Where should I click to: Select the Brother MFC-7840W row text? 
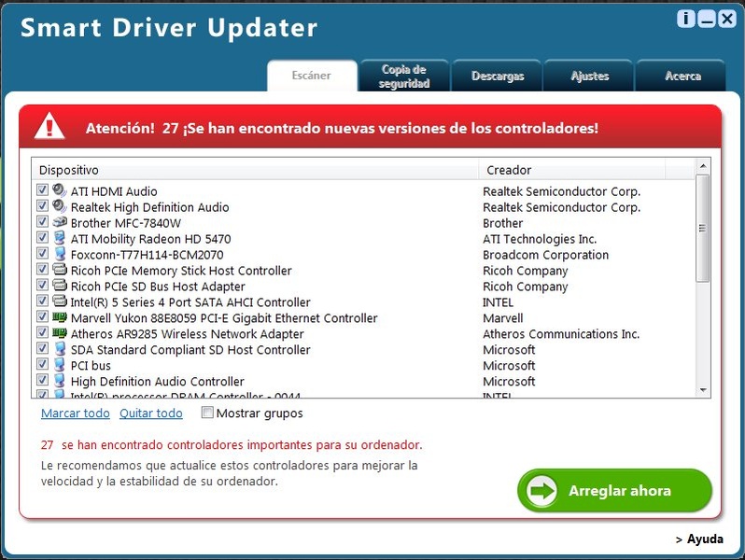coord(125,223)
